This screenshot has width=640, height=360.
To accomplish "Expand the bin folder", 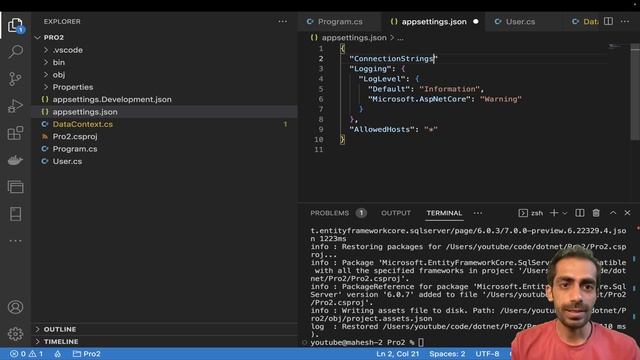I will click(x=58, y=62).
